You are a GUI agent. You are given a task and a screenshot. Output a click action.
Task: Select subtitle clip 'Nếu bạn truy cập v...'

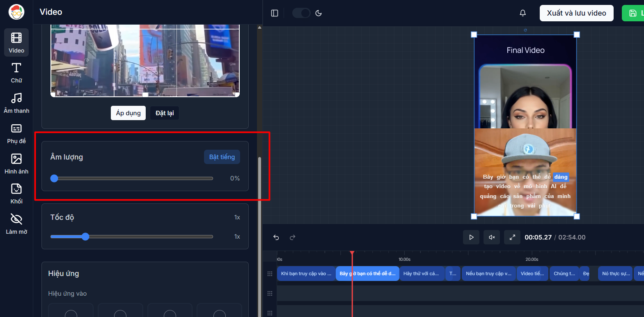[x=489, y=274]
